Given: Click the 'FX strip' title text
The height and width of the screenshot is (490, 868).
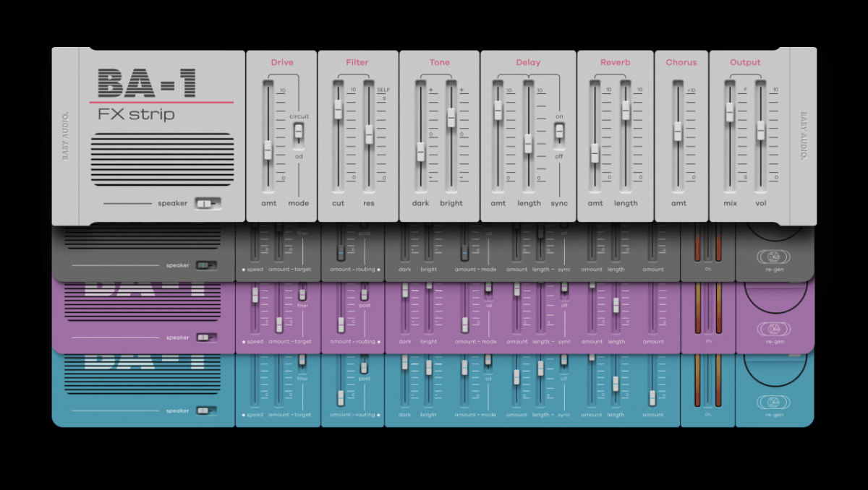Looking at the screenshot, I should point(136,114).
